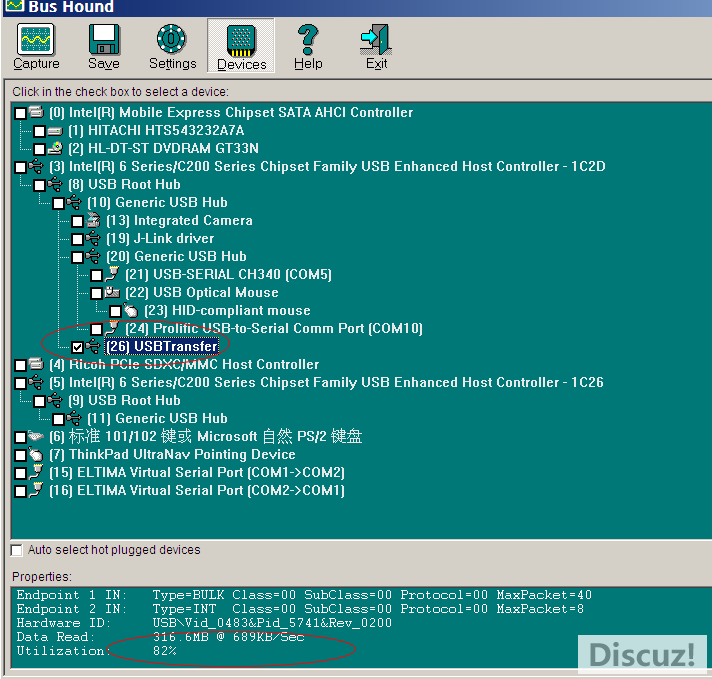
Task: Click the DVDRAM GT33N optical drive icon
Action: tap(55, 148)
